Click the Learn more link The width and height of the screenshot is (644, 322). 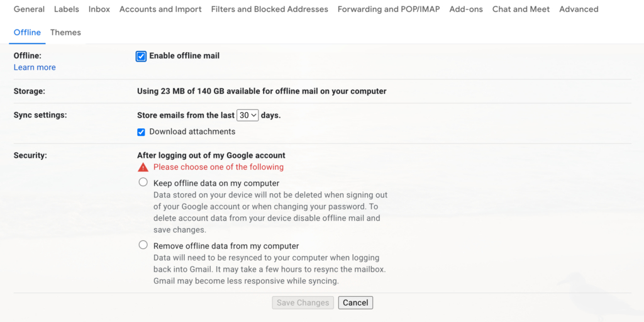pos(35,67)
